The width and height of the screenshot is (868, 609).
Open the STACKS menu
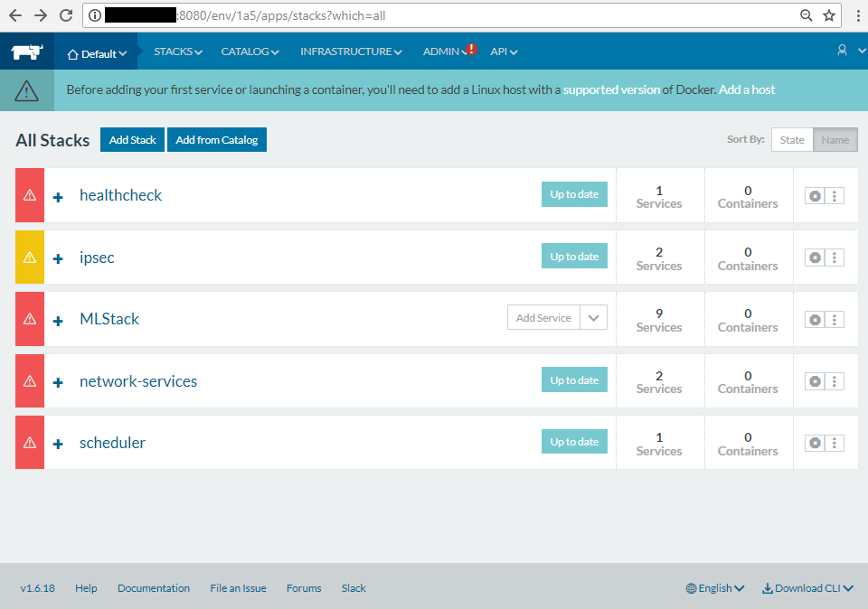tap(178, 52)
